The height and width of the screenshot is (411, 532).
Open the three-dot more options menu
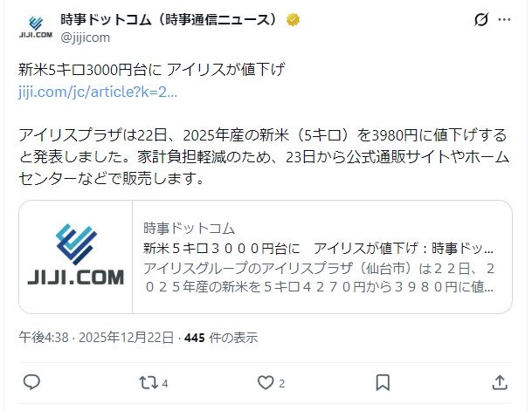[504, 19]
